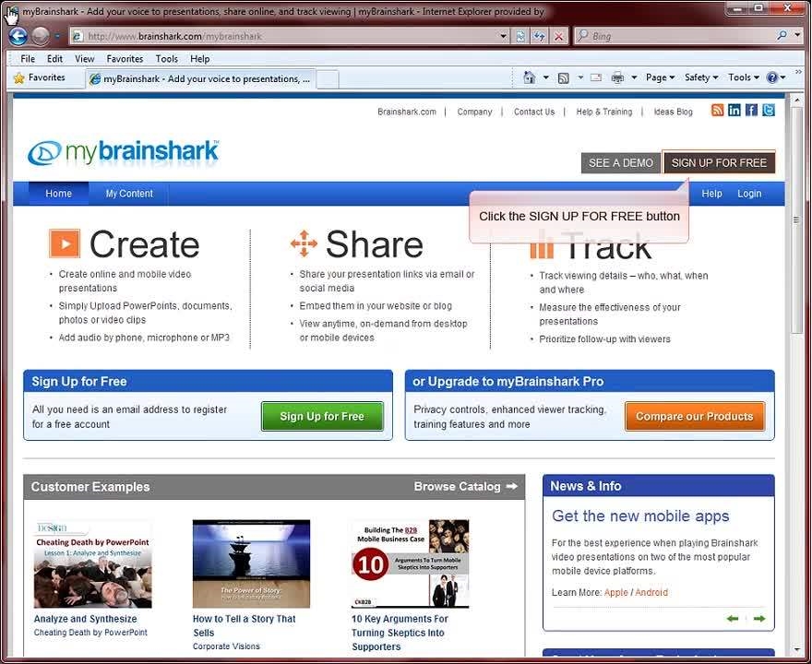The height and width of the screenshot is (664, 812).
Task: Open the Android mobile app link
Action: tap(651, 593)
